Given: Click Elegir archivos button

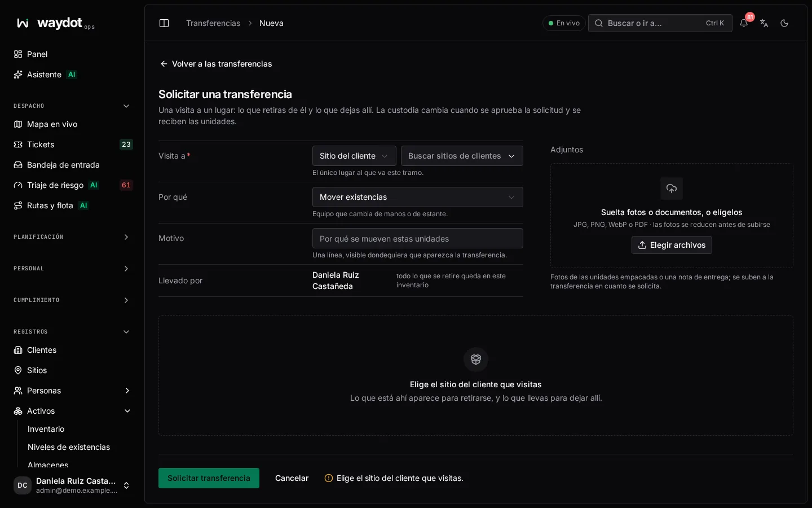Looking at the screenshot, I should (672, 245).
